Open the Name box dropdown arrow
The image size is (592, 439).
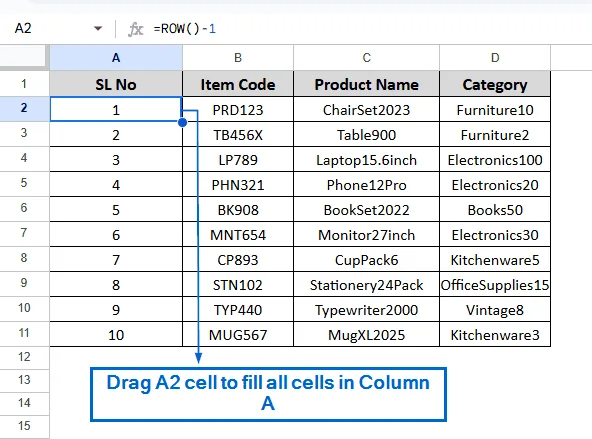[98, 28]
